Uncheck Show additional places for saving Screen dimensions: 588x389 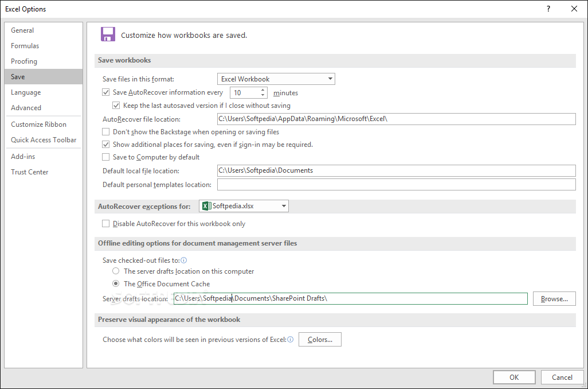(x=106, y=145)
